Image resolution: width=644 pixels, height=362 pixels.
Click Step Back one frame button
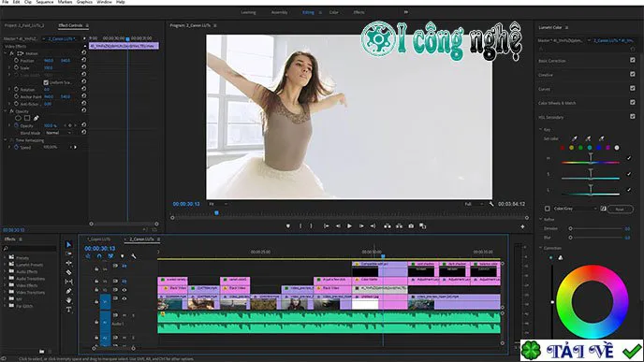tap(338, 226)
